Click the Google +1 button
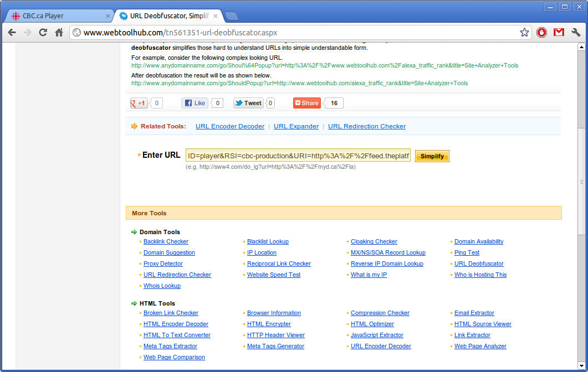588x372 pixels. [x=139, y=103]
